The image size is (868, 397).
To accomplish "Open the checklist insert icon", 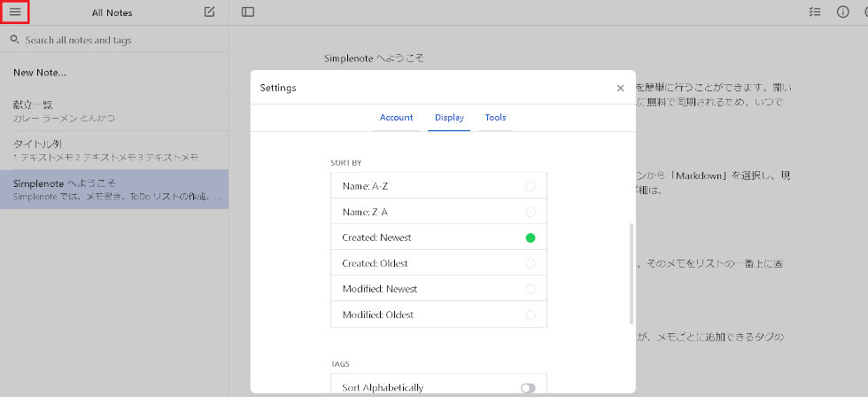I will coord(815,12).
